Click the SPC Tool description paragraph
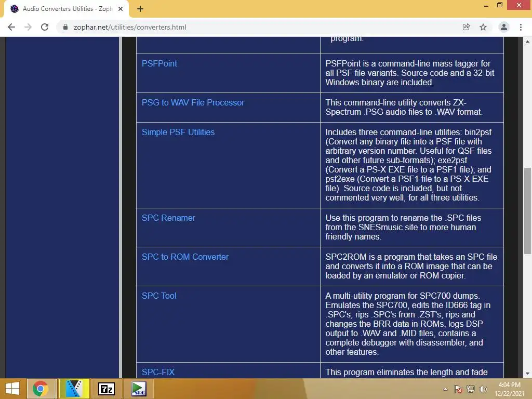 pyautogui.click(x=408, y=324)
